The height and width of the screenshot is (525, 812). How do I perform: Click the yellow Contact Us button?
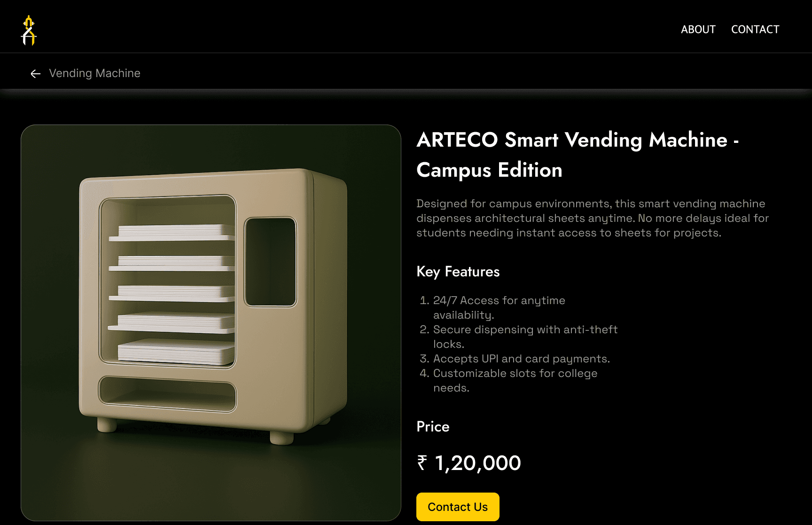tap(458, 507)
